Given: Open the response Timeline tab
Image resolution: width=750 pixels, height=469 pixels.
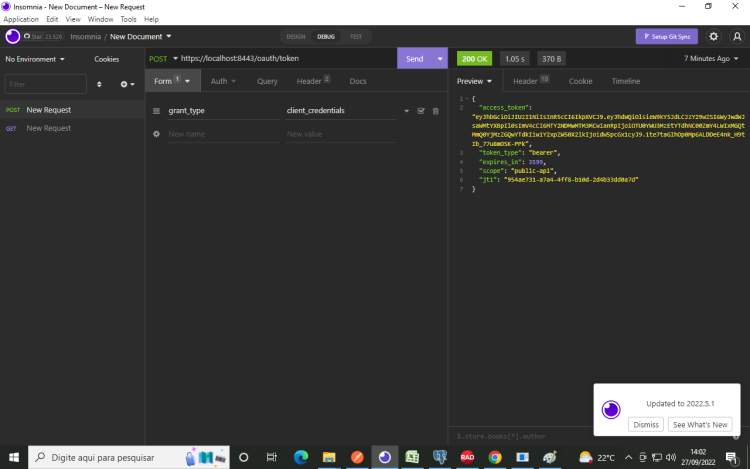Looking at the screenshot, I should (x=626, y=81).
